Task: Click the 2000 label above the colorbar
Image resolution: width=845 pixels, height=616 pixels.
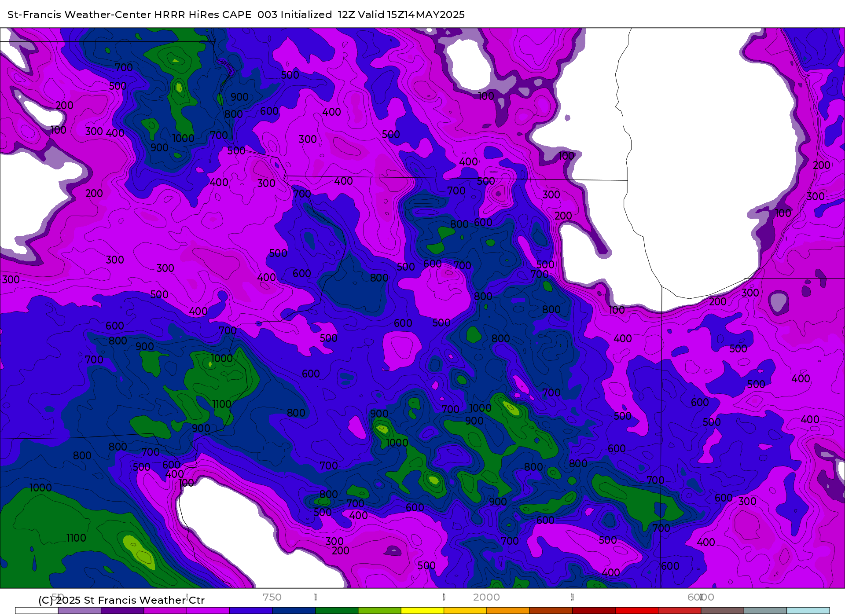Action: click(486, 597)
